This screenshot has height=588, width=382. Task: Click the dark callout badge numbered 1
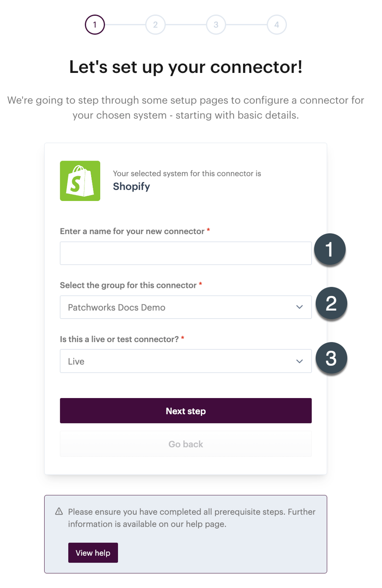tap(329, 249)
